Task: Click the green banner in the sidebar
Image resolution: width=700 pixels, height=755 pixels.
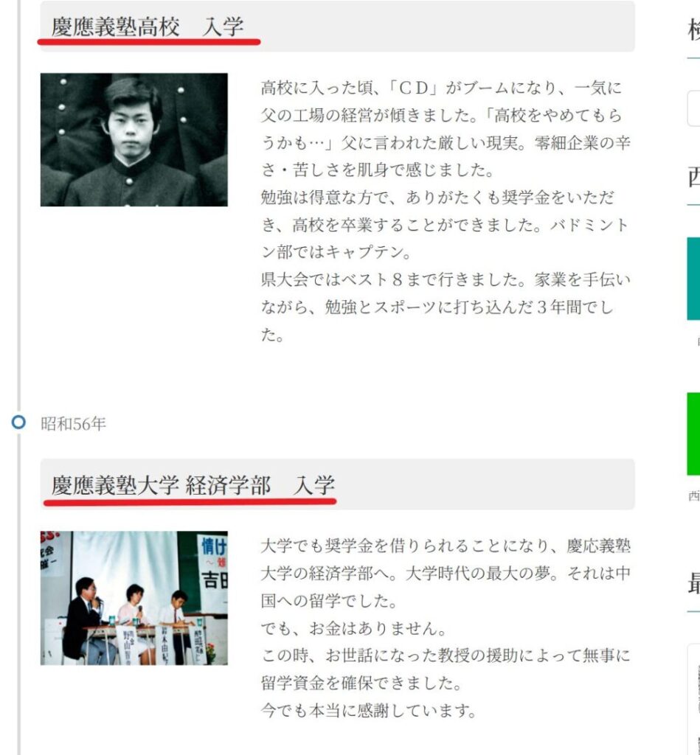Action: tap(693, 434)
